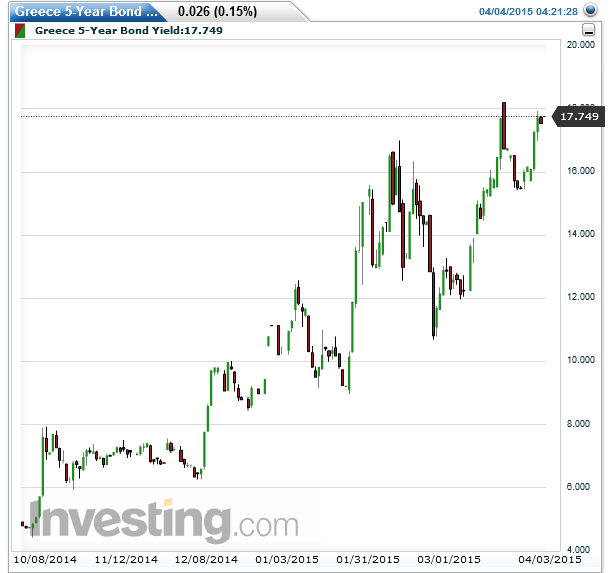The height and width of the screenshot is (573, 612).
Task: Click the tallest red candle near 18.000
Action: (x=504, y=126)
